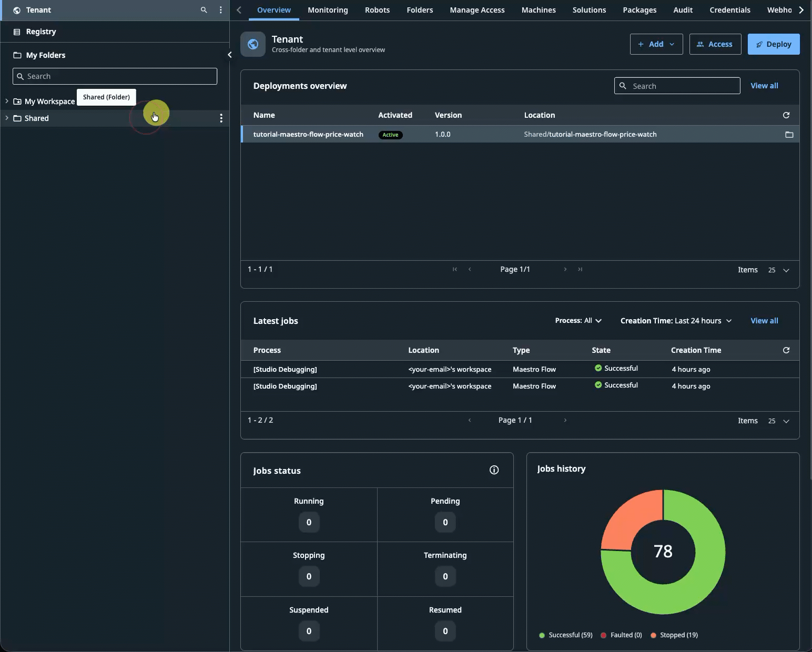Click the Deploy button
Image resolution: width=812 pixels, height=652 pixels.
point(774,44)
